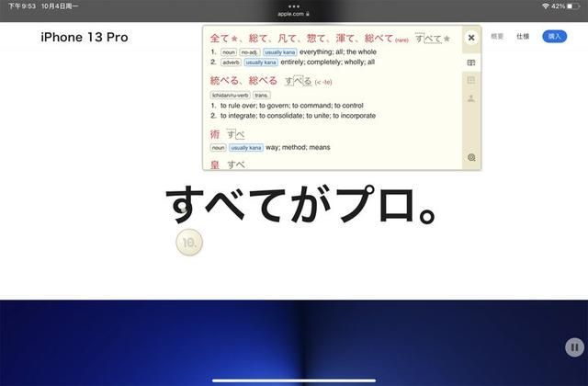
Task: Click the 'noun' tag in the 全て entry
Action: click(x=229, y=52)
